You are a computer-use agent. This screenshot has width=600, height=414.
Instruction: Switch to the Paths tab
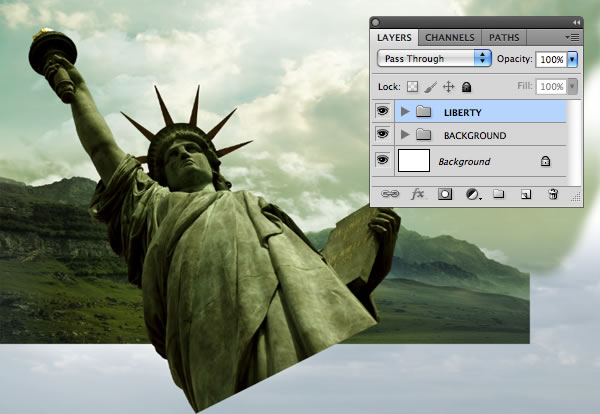pyautogui.click(x=504, y=37)
